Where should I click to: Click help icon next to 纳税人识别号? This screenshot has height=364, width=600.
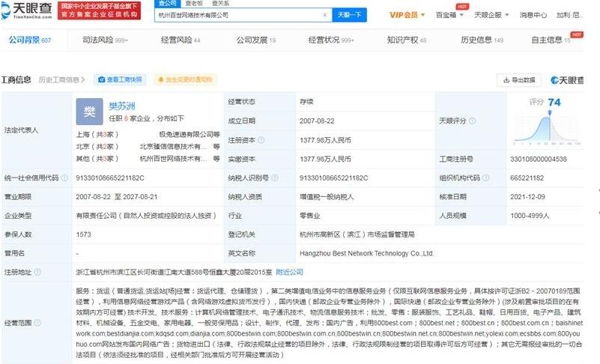click(274, 178)
